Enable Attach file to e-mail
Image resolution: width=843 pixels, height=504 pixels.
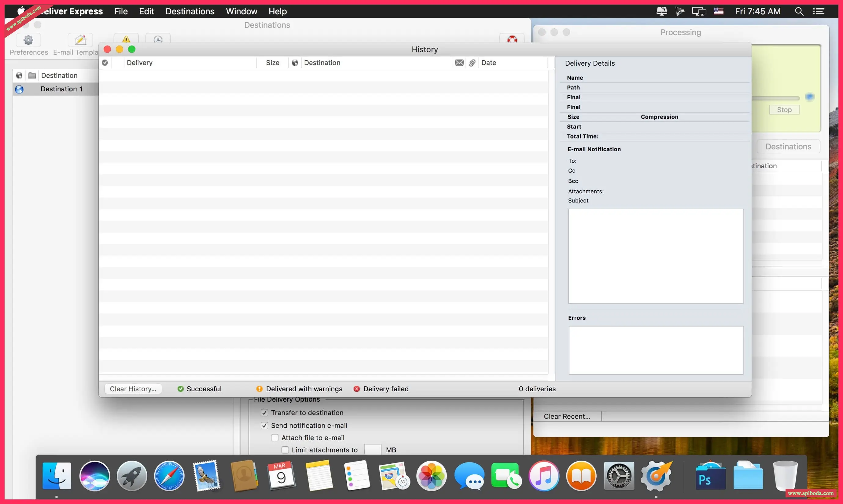274,438
